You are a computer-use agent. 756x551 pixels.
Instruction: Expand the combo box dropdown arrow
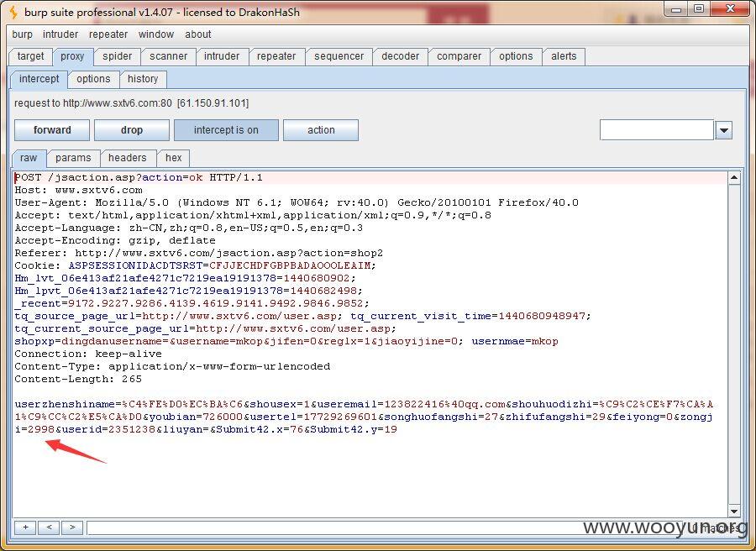click(724, 130)
